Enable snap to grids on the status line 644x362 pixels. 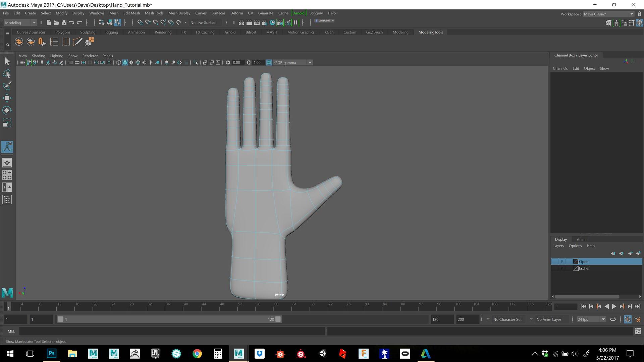(140, 22)
